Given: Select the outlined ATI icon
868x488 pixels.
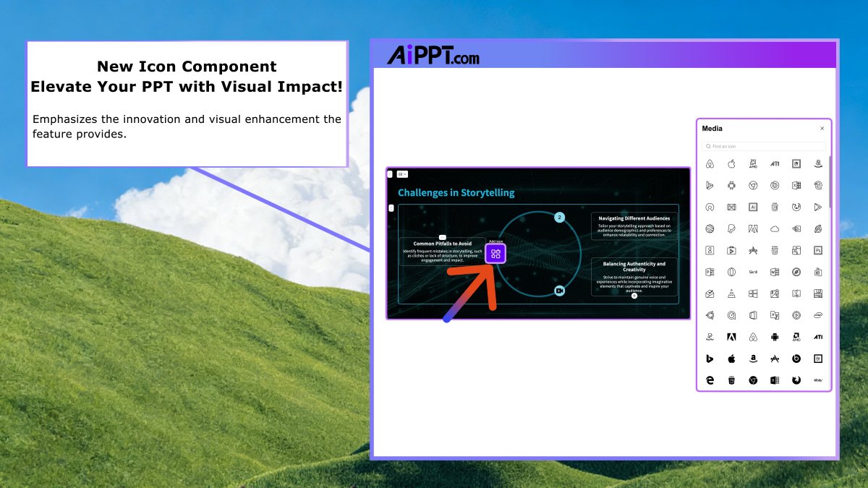Looking at the screenshot, I should tap(775, 164).
